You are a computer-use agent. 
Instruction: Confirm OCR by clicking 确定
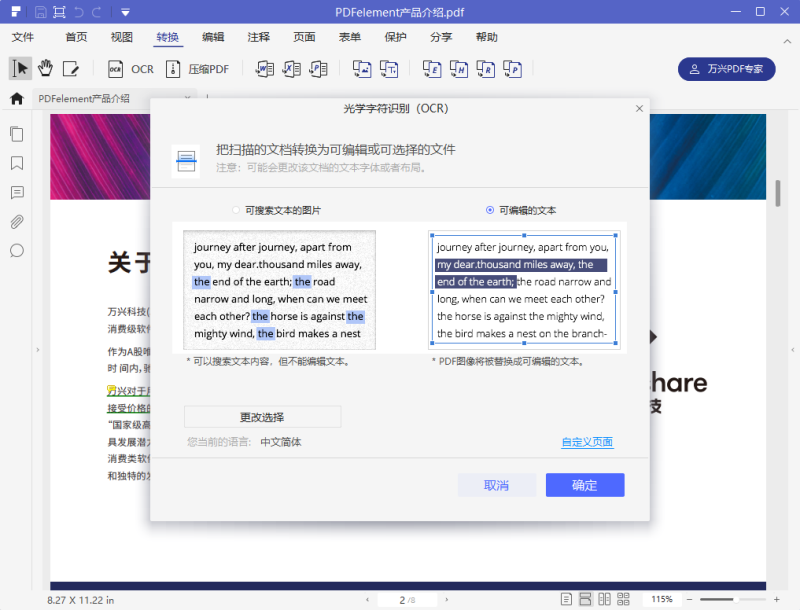tap(584, 483)
